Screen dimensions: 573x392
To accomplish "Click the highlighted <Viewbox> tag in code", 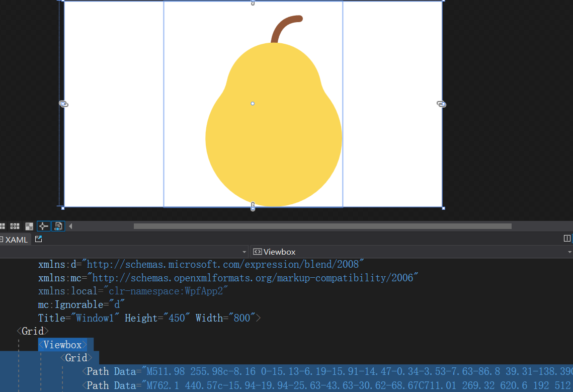I will [x=63, y=345].
